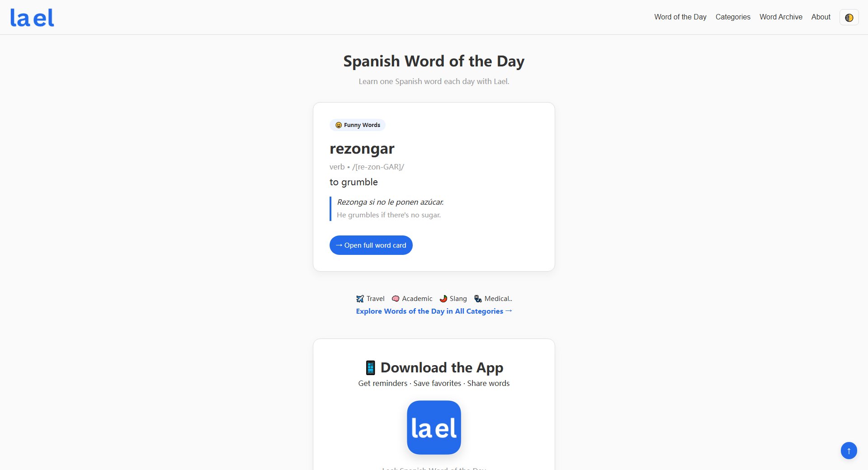Click the smiley emoji in Funny Words badge
The height and width of the screenshot is (470, 868).
339,125
